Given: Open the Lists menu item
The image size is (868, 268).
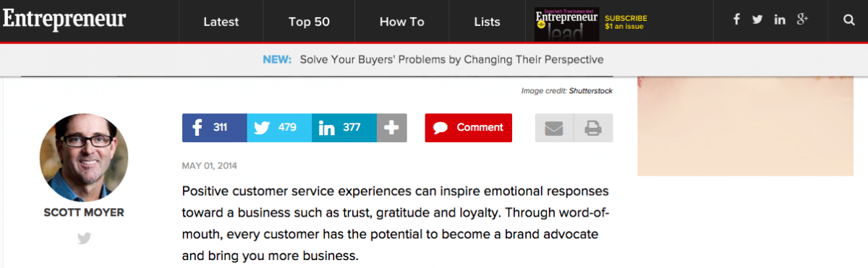Looking at the screenshot, I should click(487, 22).
